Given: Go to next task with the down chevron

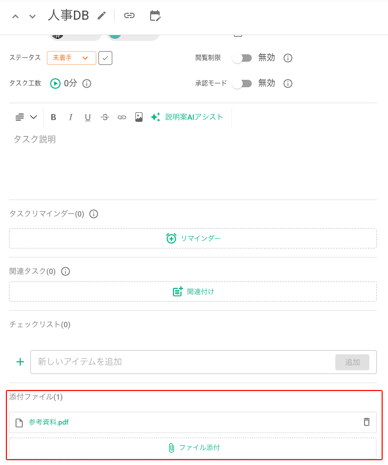Looking at the screenshot, I should pyautogui.click(x=32, y=16).
